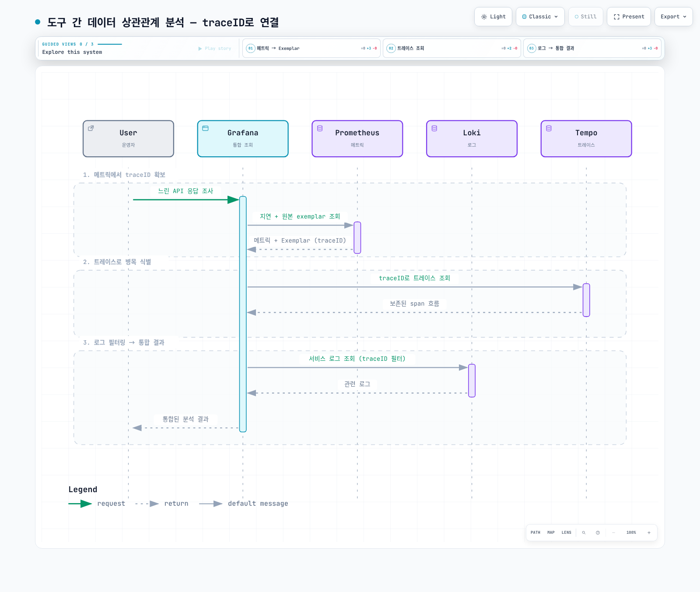The height and width of the screenshot is (592, 700).
Task: Click the 'traceID로 트레이스 조회' message label
Action: click(414, 278)
